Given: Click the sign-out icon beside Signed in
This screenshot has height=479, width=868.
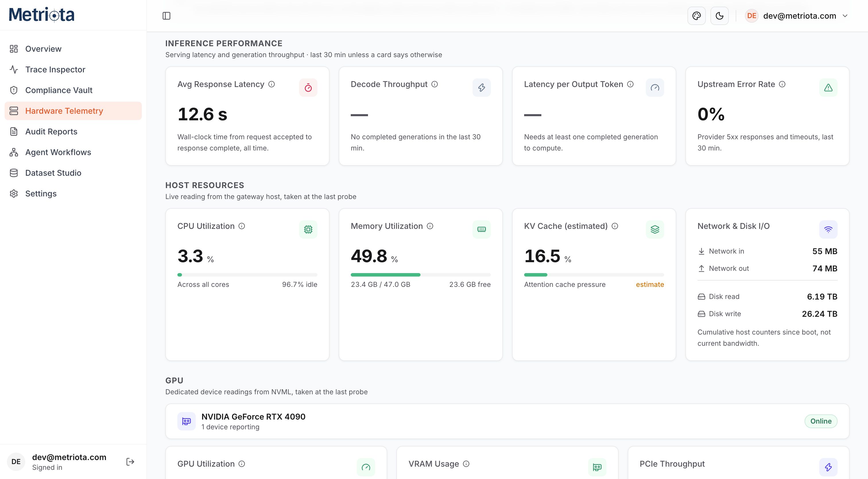Looking at the screenshot, I should click(x=130, y=461).
